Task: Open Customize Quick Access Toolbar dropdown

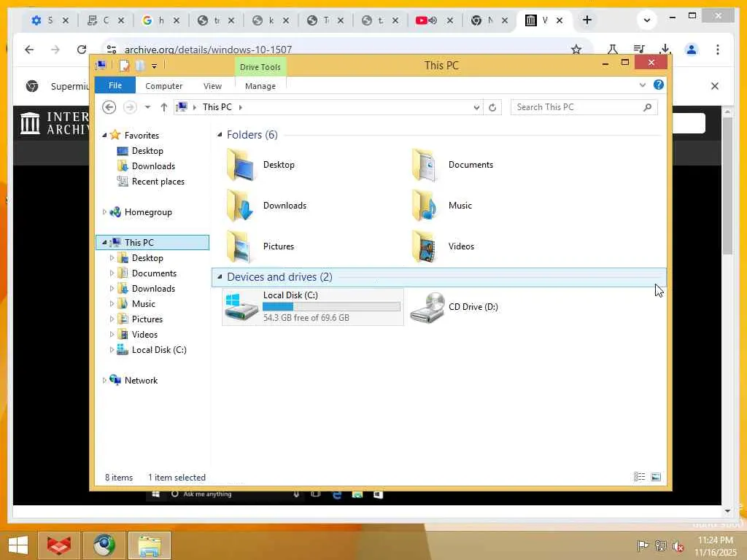Action: 155,66
